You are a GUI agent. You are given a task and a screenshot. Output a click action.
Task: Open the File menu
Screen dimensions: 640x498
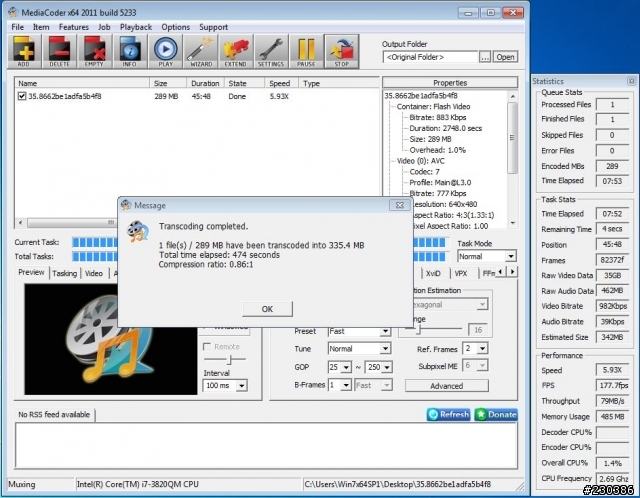(18, 27)
